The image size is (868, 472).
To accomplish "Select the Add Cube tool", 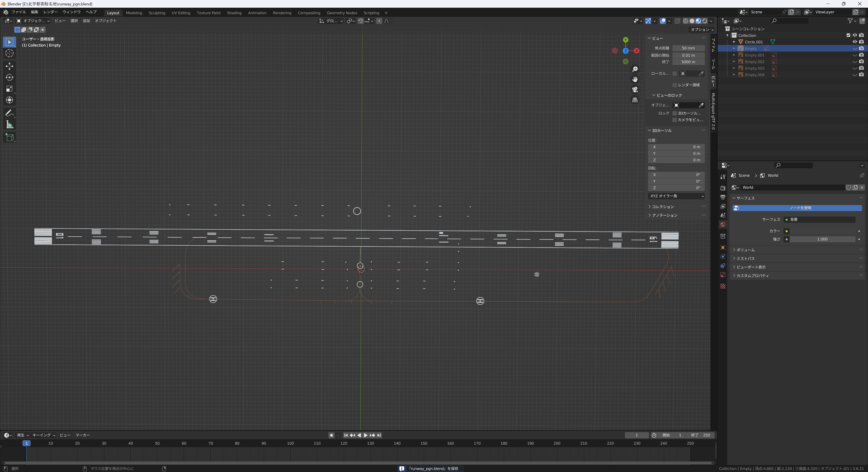I will tap(9, 137).
